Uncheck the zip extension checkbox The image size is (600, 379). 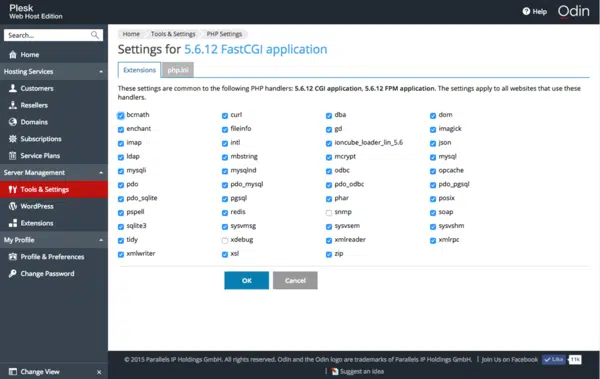coord(329,254)
